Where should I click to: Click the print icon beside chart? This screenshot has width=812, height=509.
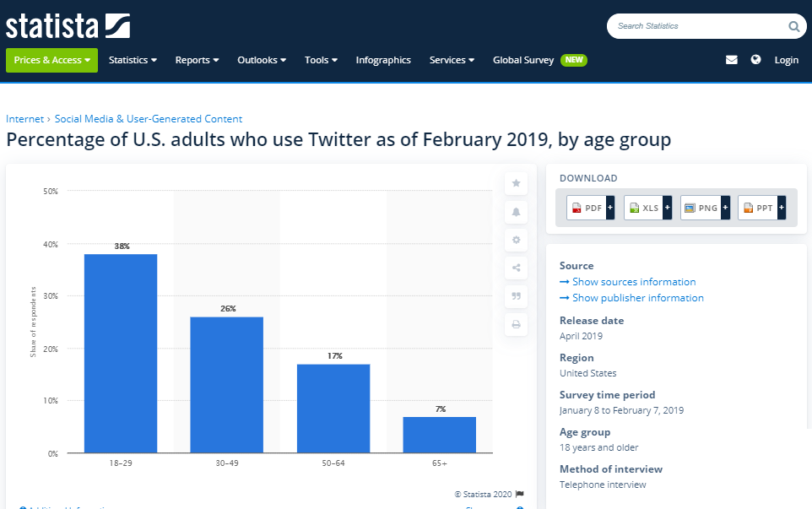pos(516,324)
